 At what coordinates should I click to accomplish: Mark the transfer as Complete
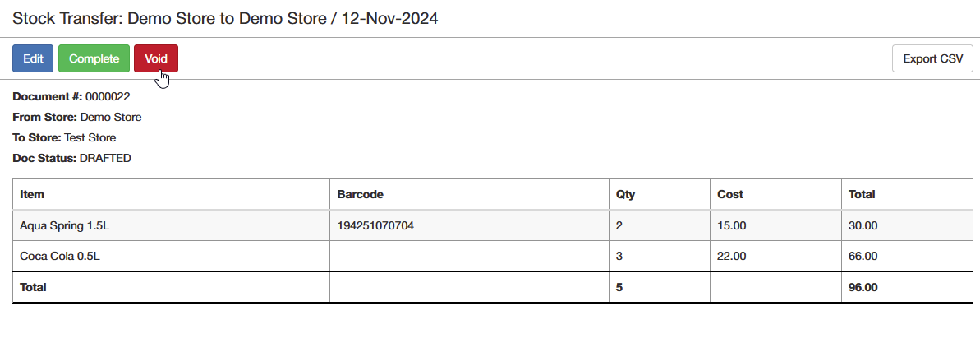(94, 59)
